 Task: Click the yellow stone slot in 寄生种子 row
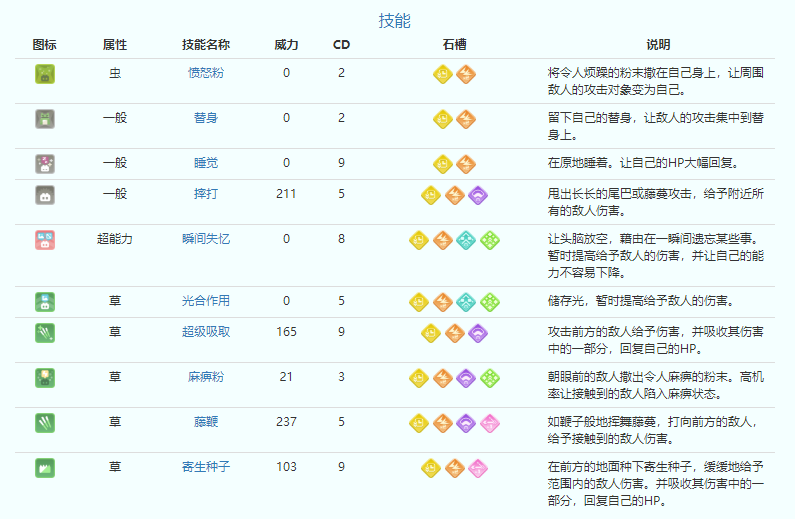pos(431,468)
